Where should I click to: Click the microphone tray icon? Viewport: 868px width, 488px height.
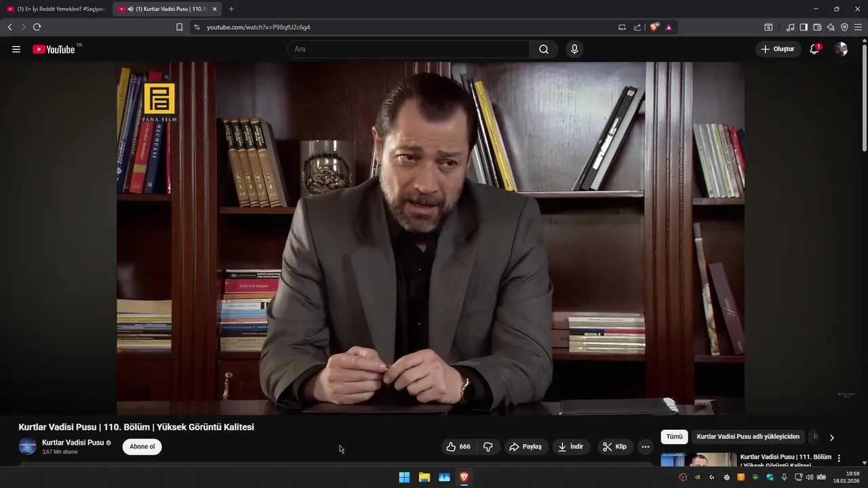784,477
